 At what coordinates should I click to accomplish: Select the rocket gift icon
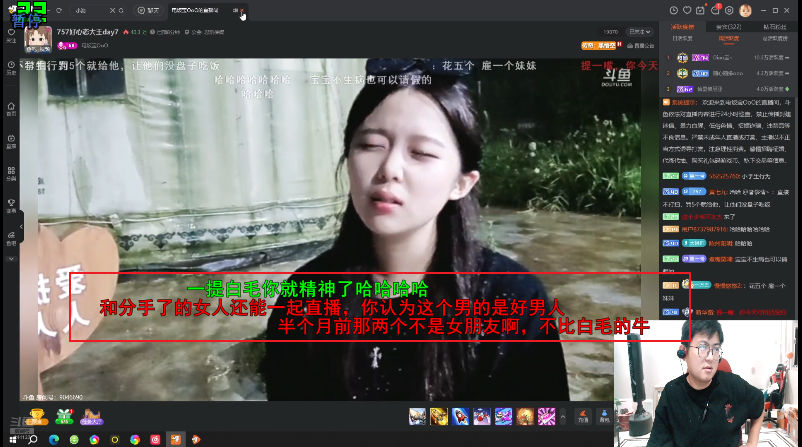coord(460,416)
